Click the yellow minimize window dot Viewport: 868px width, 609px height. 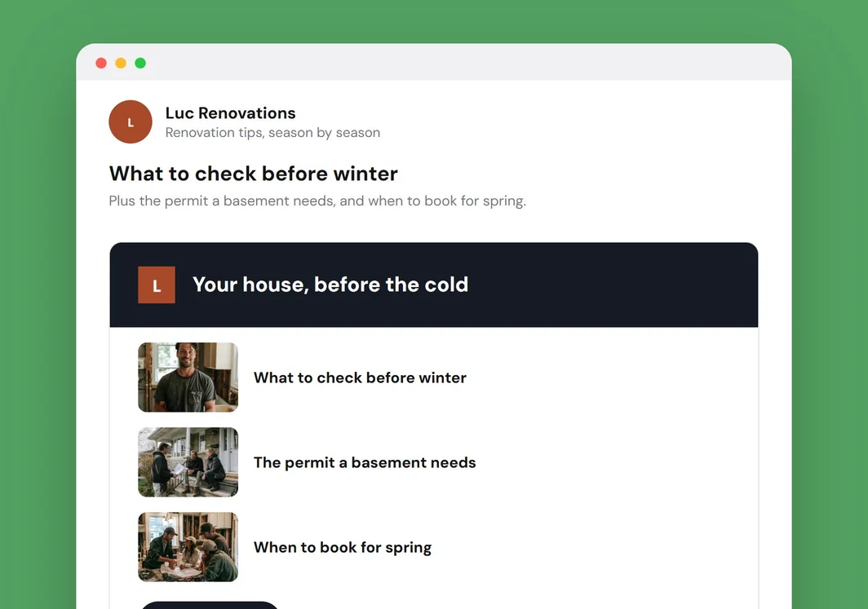[x=121, y=63]
